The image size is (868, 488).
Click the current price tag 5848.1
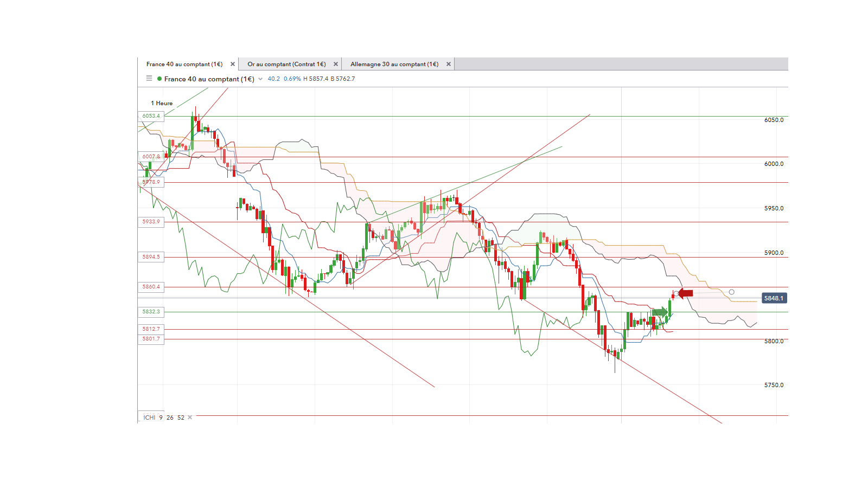click(774, 298)
